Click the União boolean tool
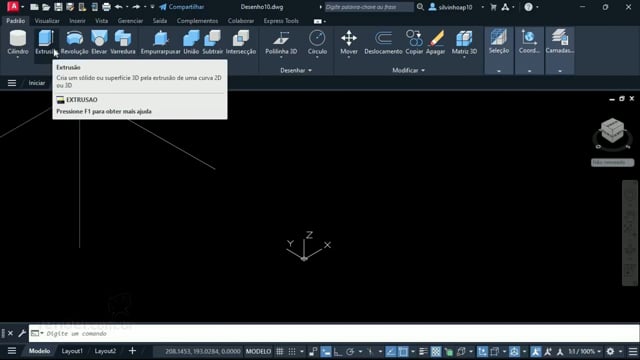 191,42
